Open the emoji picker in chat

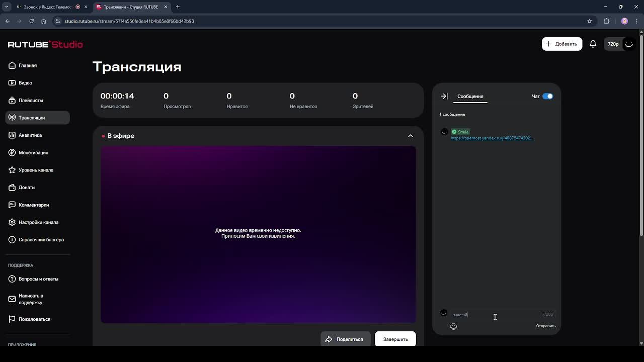(x=453, y=326)
